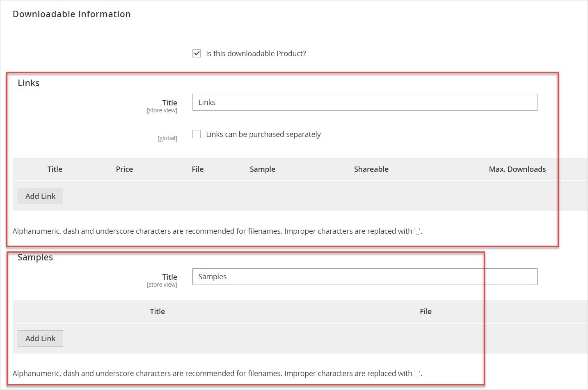Click Add Link in the Samples section

pos(40,338)
